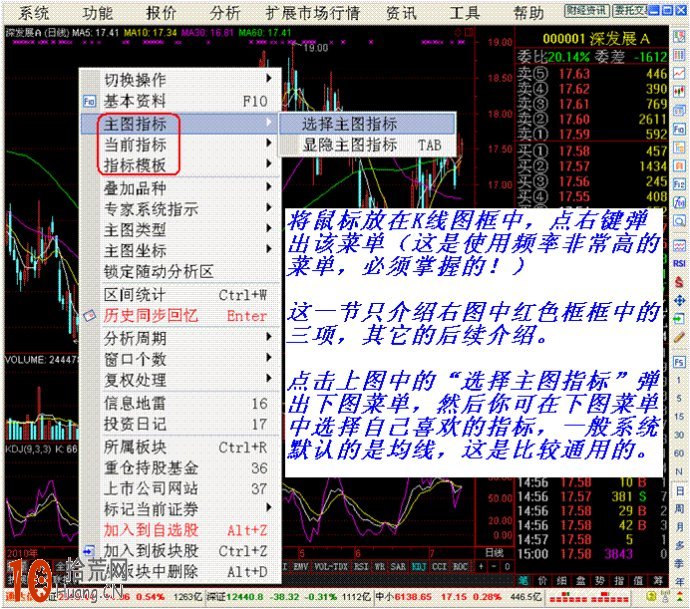Expand the 指标模板 submenu
690x609 pixels.
point(180,165)
